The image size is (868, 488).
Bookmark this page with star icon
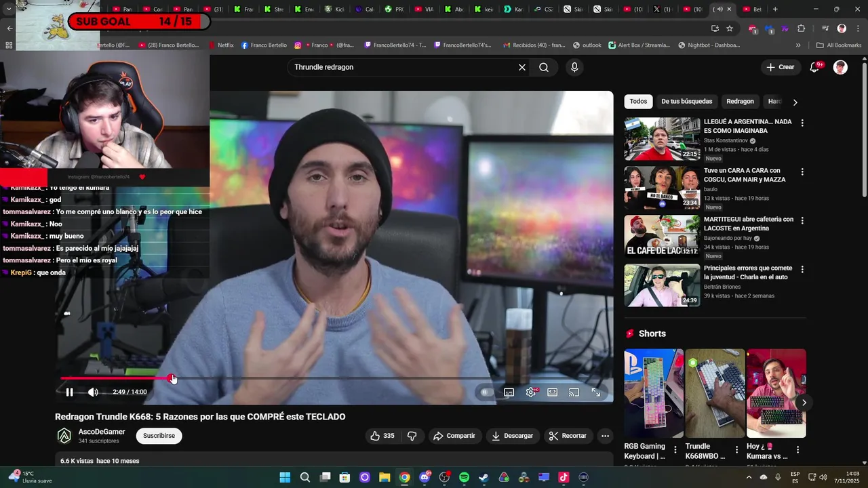pos(730,28)
